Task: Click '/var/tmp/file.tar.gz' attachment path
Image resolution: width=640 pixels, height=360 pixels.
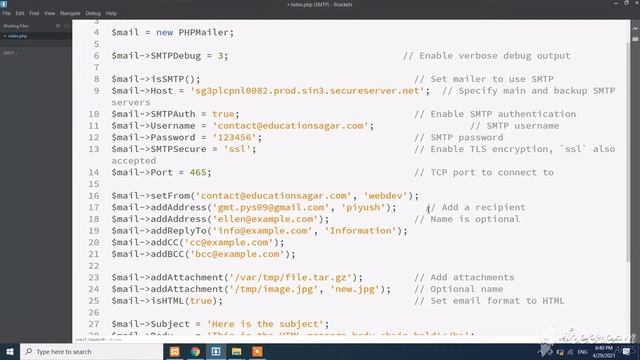Action: pos(290,277)
